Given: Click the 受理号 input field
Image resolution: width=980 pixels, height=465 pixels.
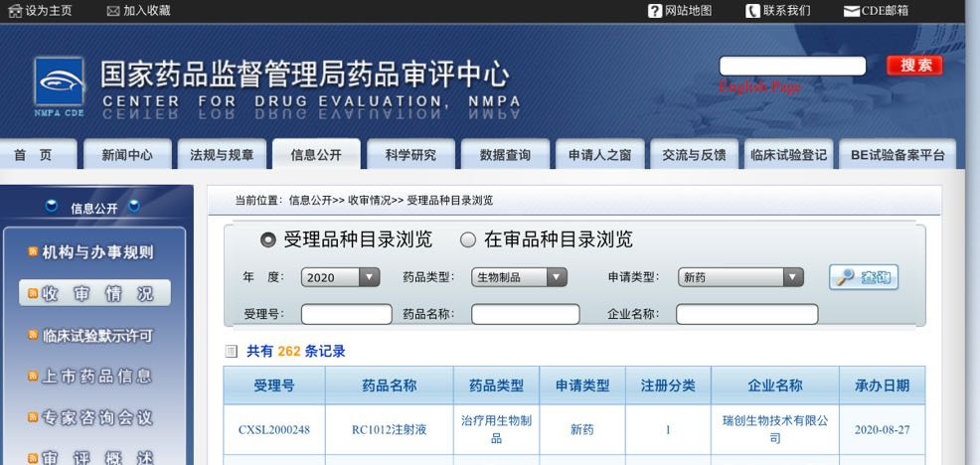Looking at the screenshot, I should 346,314.
